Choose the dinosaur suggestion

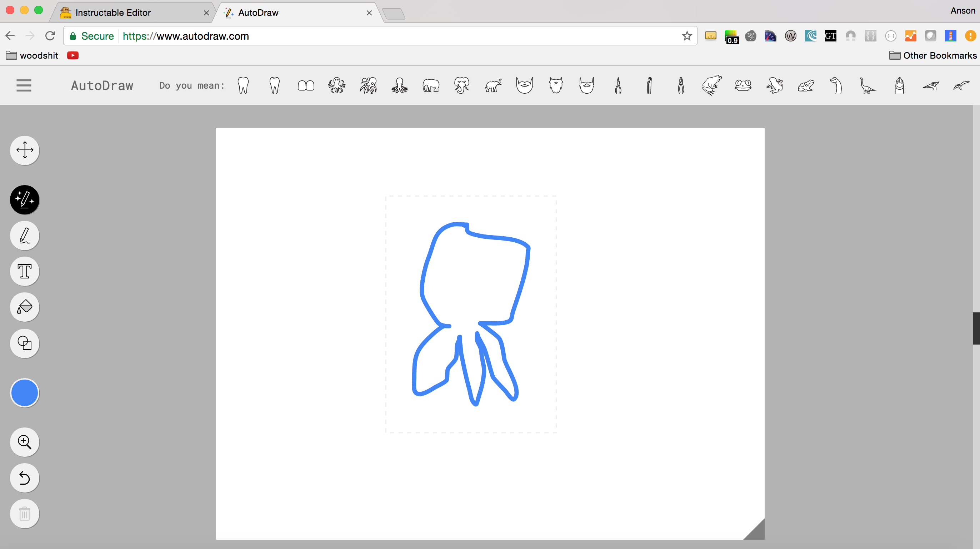click(868, 85)
